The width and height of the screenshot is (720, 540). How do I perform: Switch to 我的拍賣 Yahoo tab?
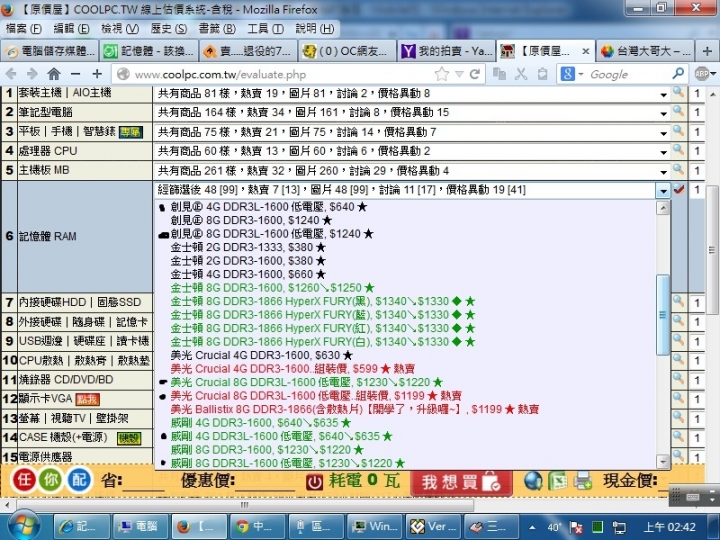click(x=446, y=51)
